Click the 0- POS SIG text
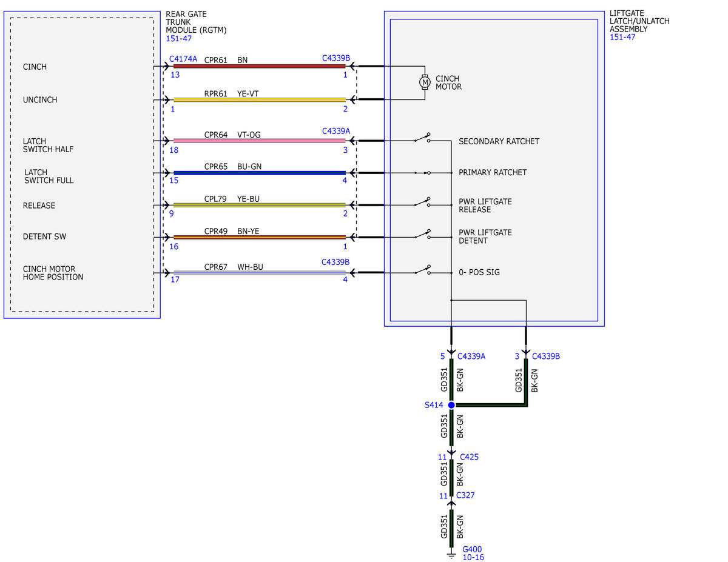Image resolution: width=728 pixels, height=562 pixels. pos(479,272)
